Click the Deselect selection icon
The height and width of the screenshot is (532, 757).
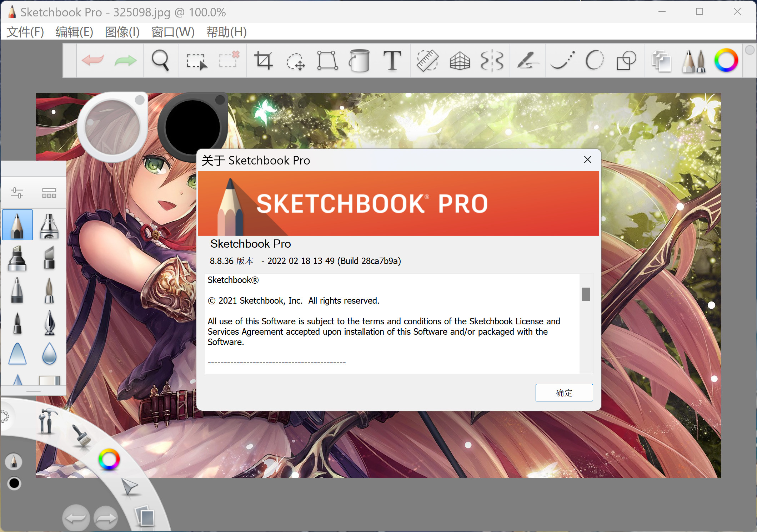pos(229,60)
